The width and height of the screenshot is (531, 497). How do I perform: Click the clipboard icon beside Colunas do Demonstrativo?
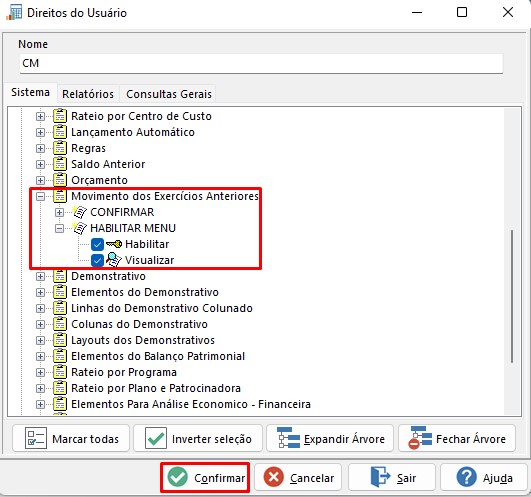tap(60, 324)
